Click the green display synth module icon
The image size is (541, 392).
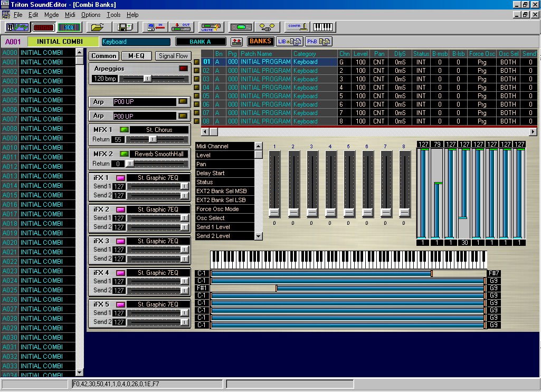(x=240, y=27)
